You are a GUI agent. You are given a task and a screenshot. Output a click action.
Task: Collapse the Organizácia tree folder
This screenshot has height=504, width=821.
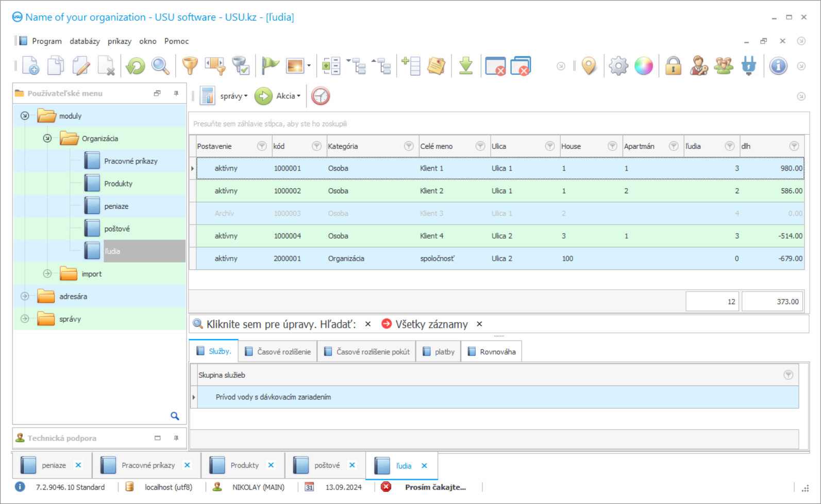coord(47,139)
